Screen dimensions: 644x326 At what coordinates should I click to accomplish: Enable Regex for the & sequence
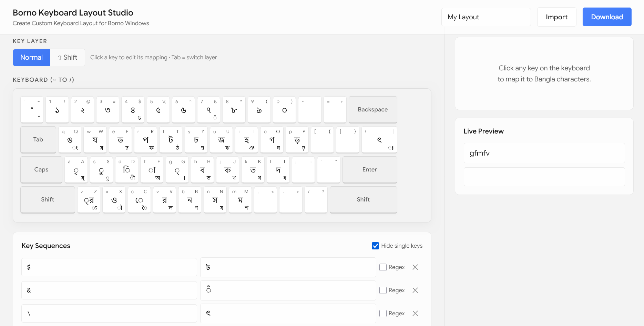[383, 290]
